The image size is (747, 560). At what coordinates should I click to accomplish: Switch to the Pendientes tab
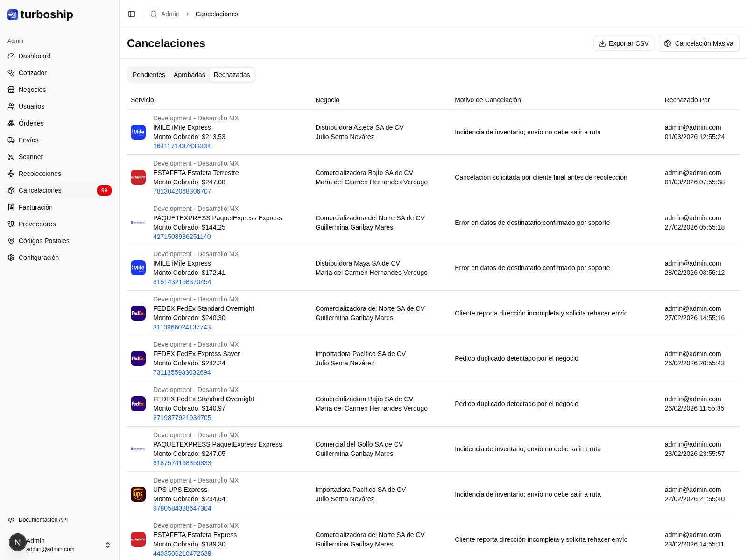click(148, 75)
